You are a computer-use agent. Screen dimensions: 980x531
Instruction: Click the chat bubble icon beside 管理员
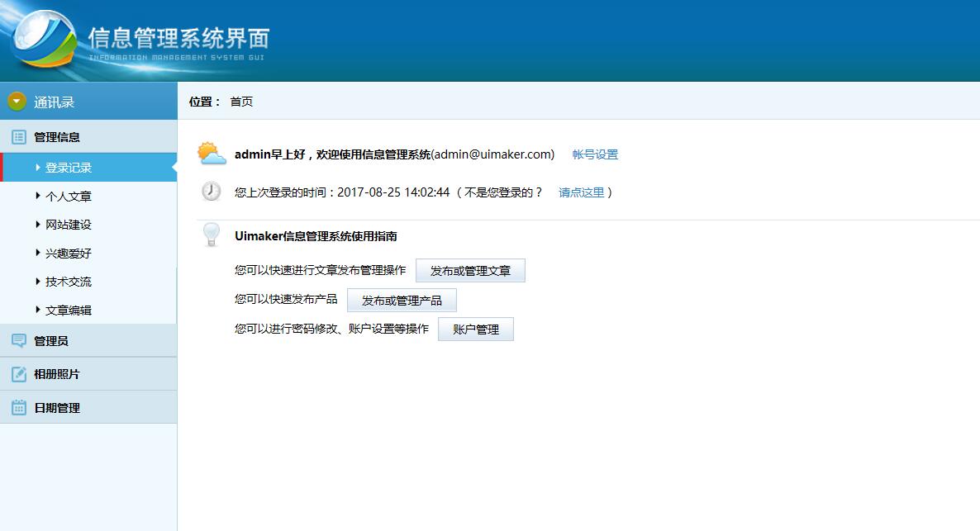coord(18,341)
